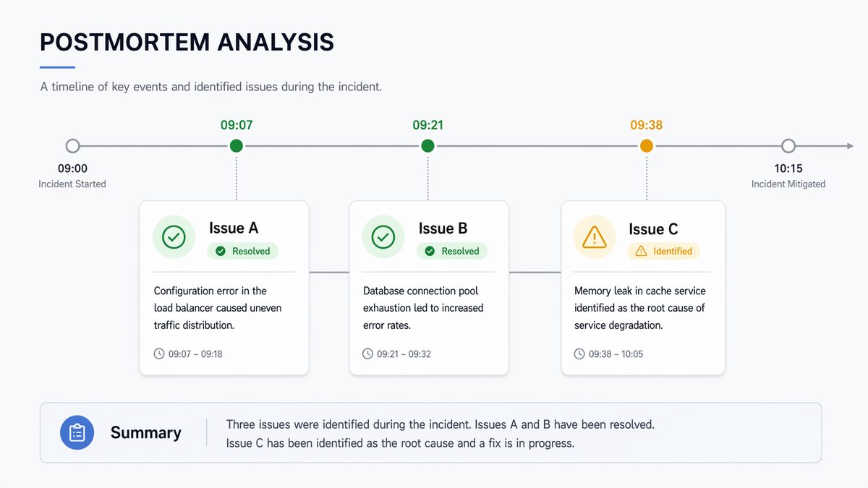
Task: Click the Resolved badge under Issue B
Action: (x=452, y=251)
